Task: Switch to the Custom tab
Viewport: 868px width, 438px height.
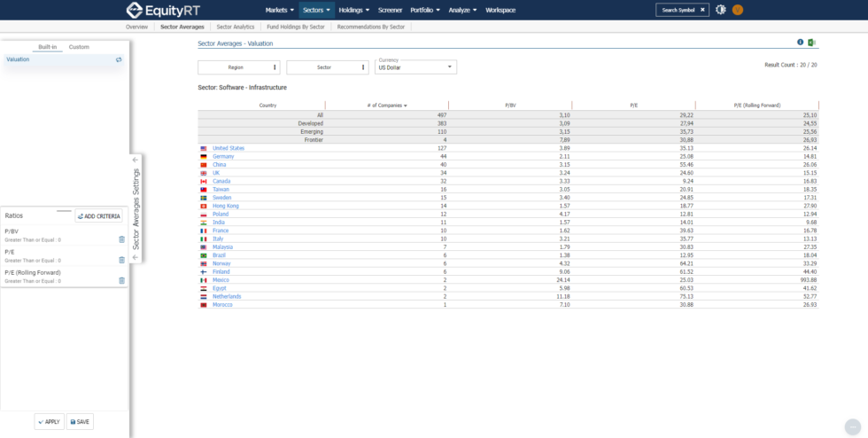Action: (79, 47)
